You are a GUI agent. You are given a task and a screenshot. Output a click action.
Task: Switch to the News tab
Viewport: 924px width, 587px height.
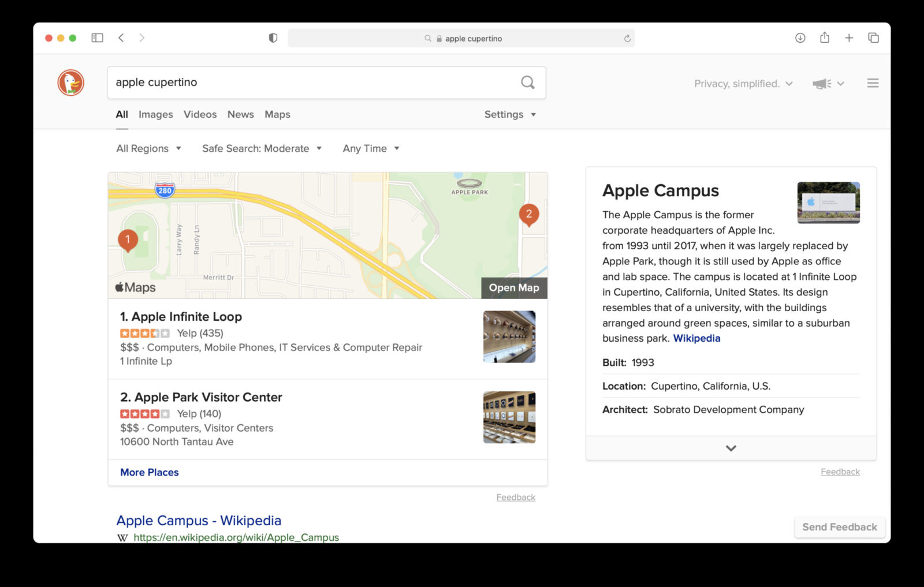[x=240, y=114]
